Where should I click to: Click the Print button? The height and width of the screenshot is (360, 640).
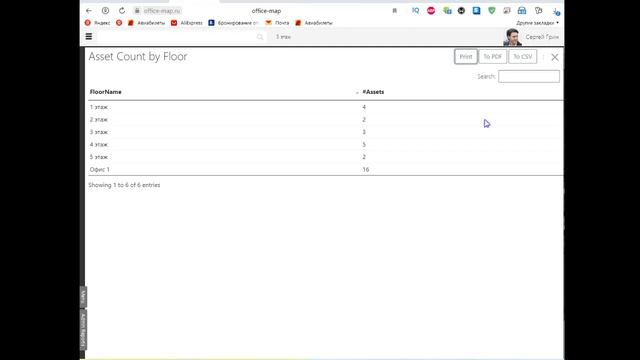[466, 57]
